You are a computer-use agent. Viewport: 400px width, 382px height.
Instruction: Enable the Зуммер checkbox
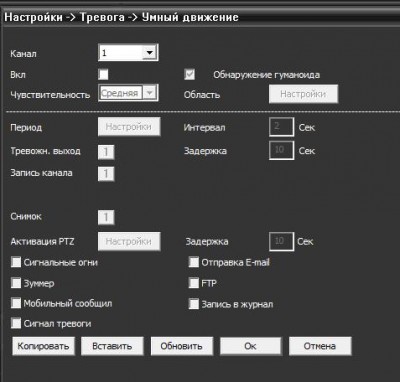[16, 283]
